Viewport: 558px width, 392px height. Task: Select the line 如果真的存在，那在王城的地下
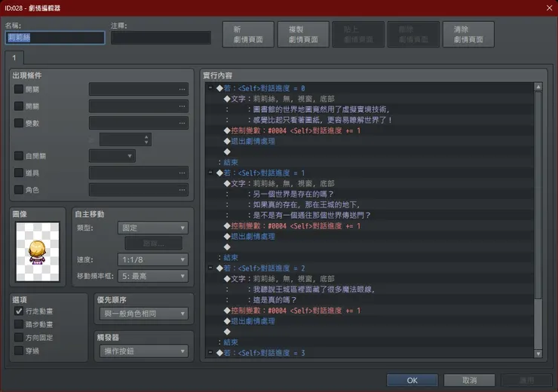[x=369, y=204]
